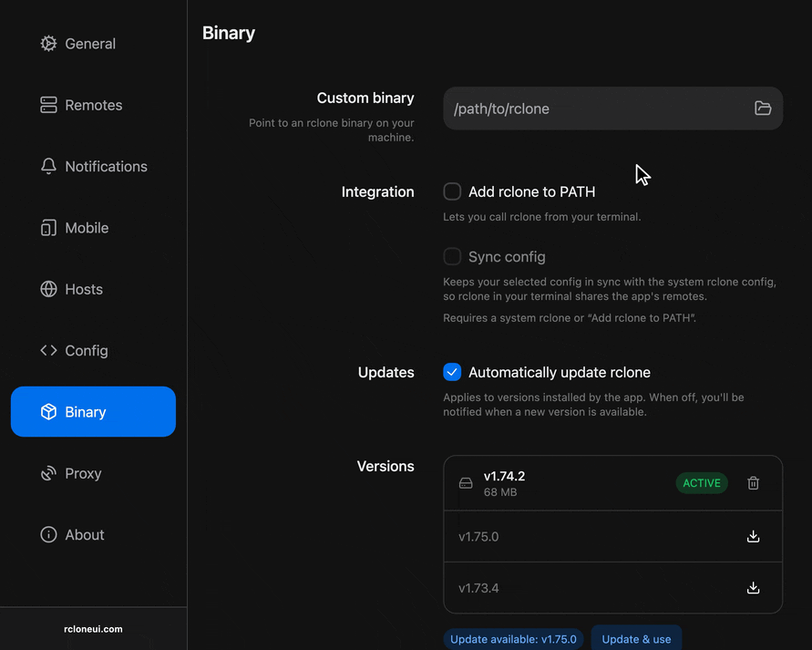Click the Hosts globe icon

[x=48, y=289]
